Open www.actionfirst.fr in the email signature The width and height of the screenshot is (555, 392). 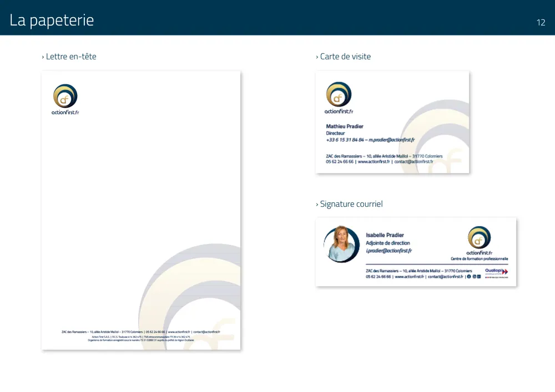point(409,277)
